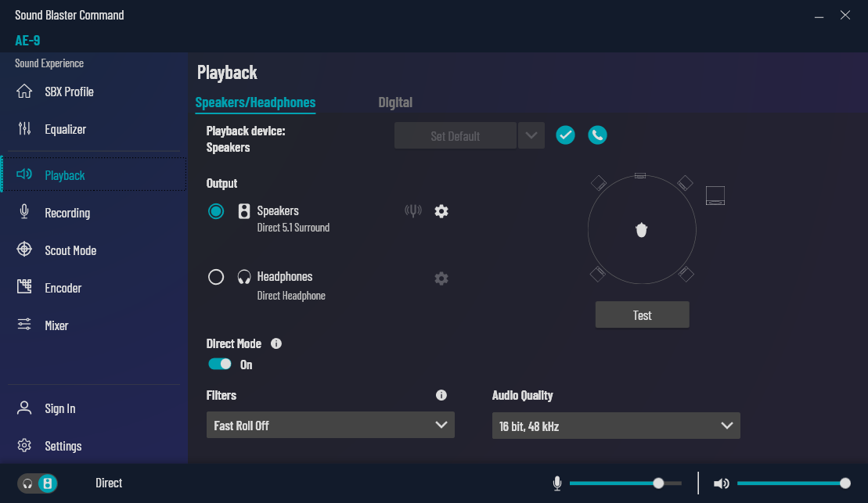Click Sign In in the sidebar
Viewport: 868px width, 503px height.
pos(59,408)
